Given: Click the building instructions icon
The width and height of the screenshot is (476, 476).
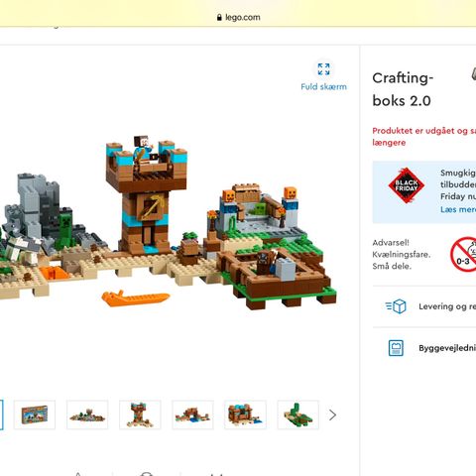Looking at the screenshot, I should click(x=396, y=348).
